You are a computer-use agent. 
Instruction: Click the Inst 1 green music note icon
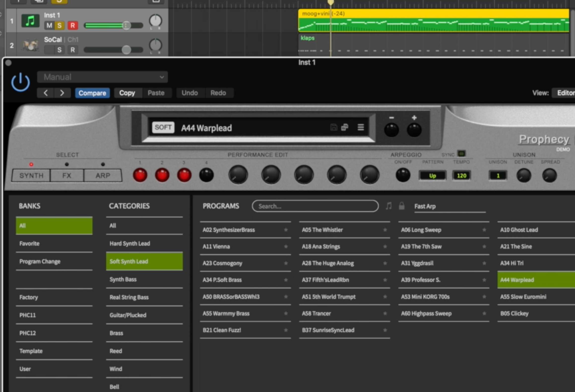(30, 21)
